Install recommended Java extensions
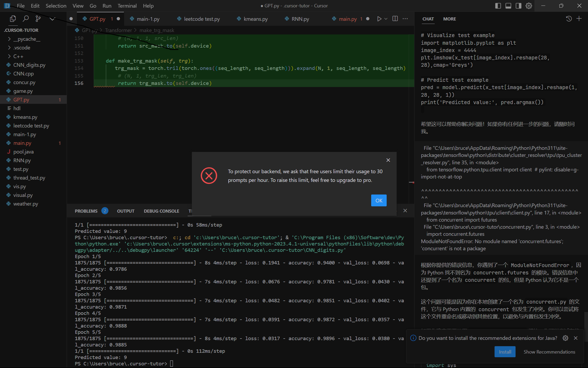588x368 pixels. (505, 352)
